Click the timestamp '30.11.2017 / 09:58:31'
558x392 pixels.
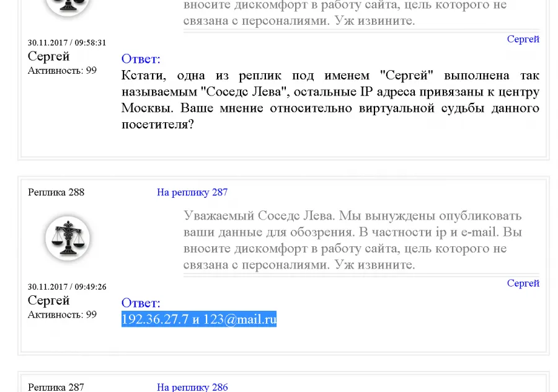[67, 42]
